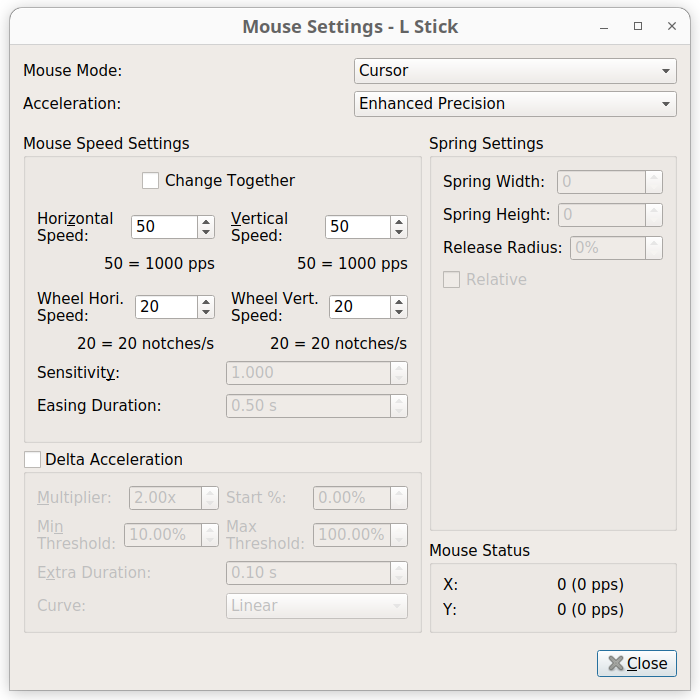The image size is (700, 700).
Task: Click the Wheel Hori. Speed field
Action: [x=166, y=307]
